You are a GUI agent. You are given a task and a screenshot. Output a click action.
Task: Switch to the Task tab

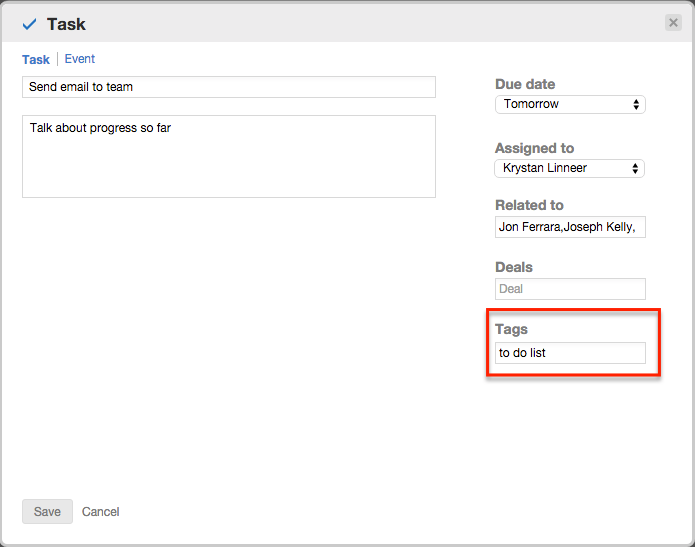tap(36, 60)
